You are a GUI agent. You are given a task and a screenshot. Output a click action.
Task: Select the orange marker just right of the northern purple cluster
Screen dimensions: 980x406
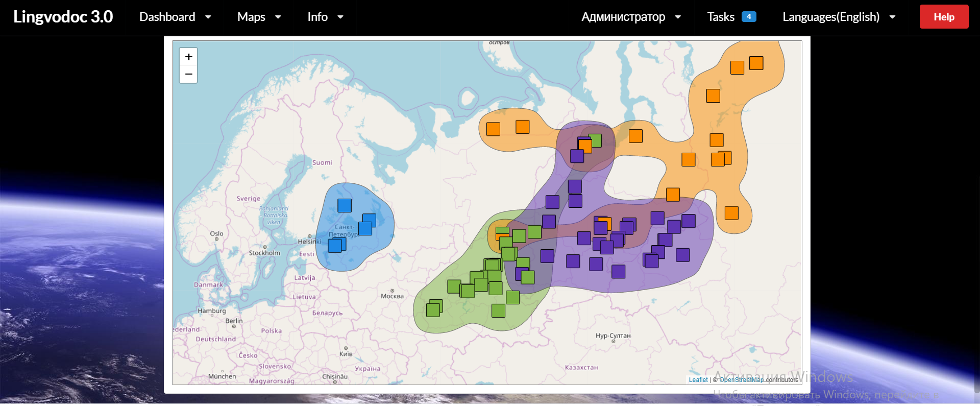635,136
